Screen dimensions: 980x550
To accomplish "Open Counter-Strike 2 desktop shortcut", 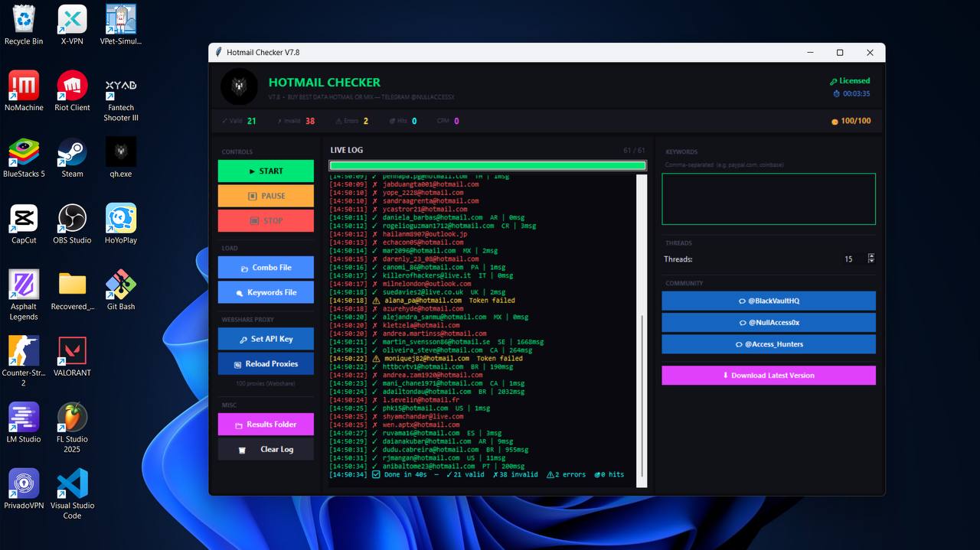I will click(x=24, y=362).
